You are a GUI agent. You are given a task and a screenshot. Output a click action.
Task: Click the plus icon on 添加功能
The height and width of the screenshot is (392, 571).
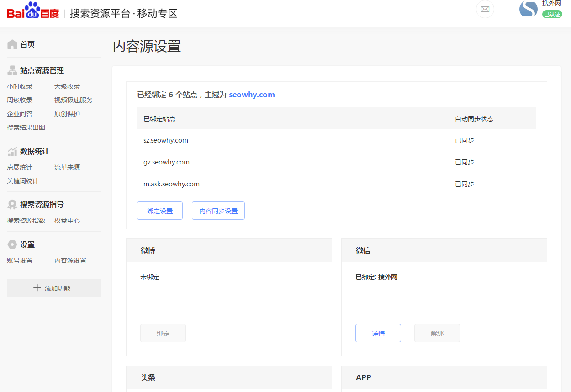click(38, 288)
